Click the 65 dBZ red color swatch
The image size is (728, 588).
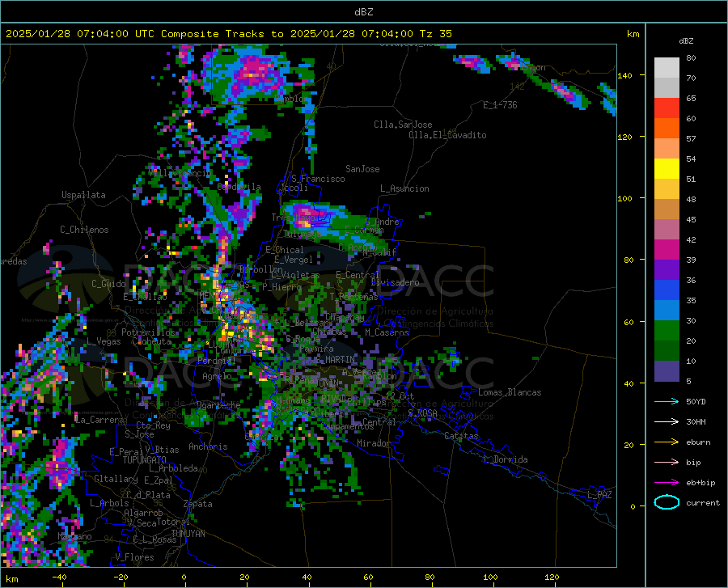667,108
